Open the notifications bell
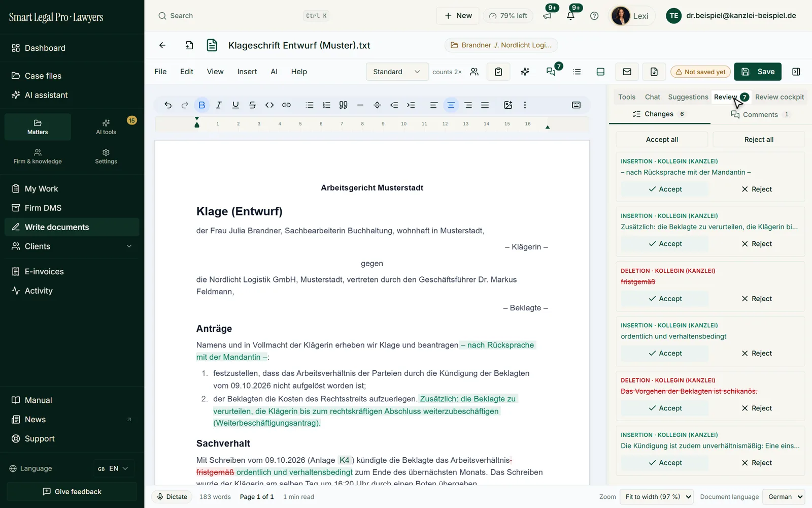The height and width of the screenshot is (508, 812). click(x=571, y=16)
